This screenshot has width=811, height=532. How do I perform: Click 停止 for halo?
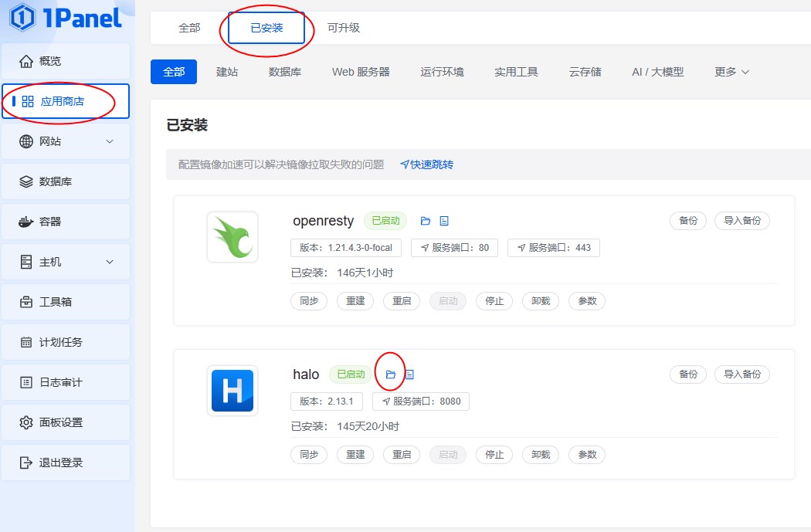(494, 455)
